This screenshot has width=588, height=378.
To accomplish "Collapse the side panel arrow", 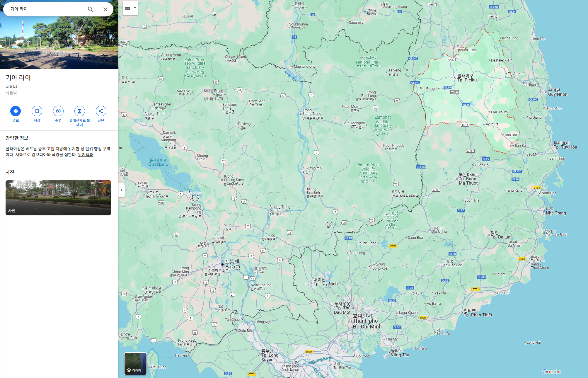I will (122, 190).
